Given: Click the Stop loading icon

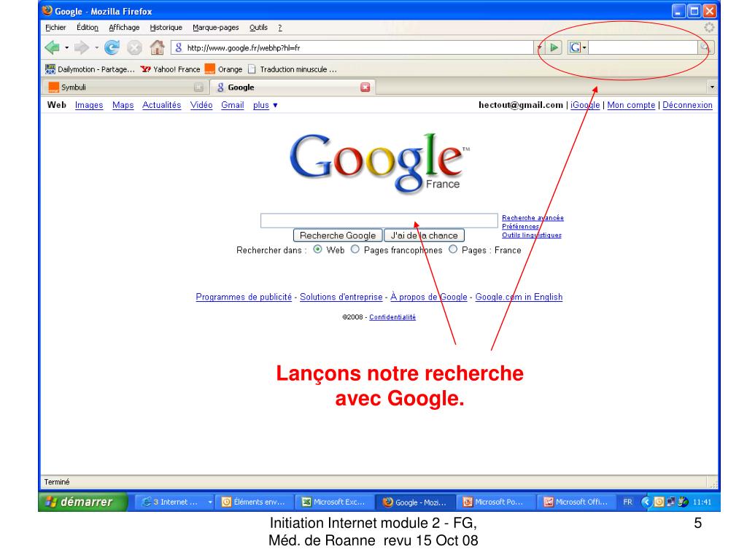Looking at the screenshot, I should (x=135, y=47).
